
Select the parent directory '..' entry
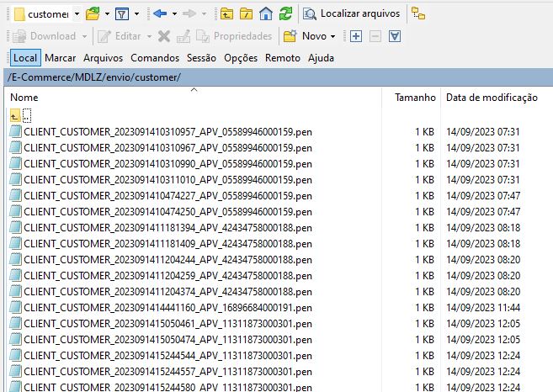(x=27, y=115)
